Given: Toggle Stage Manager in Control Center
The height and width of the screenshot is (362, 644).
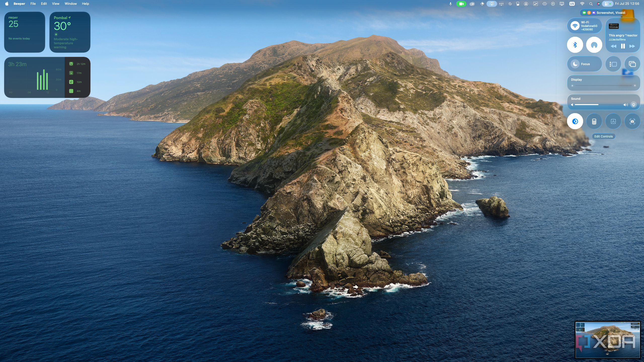Looking at the screenshot, I should tap(613, 64).
